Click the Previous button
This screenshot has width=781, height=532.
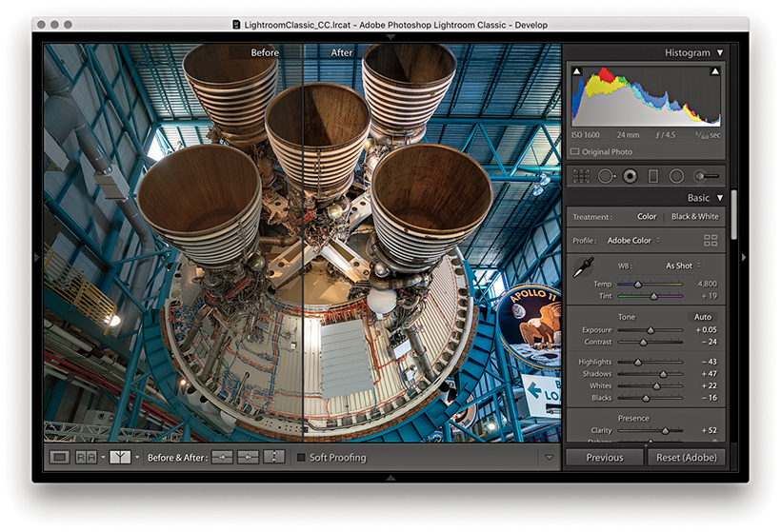pyautogui.click(x=604, y=458)
